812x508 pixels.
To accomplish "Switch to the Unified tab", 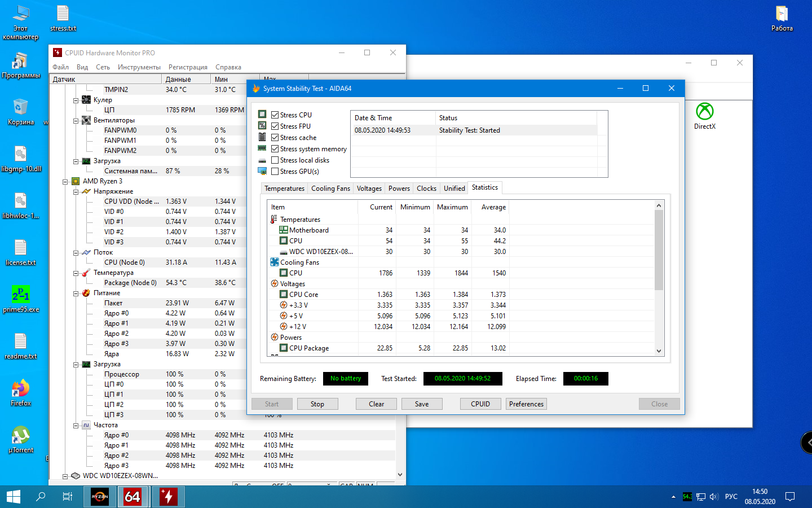I will (x=454, y=189).
